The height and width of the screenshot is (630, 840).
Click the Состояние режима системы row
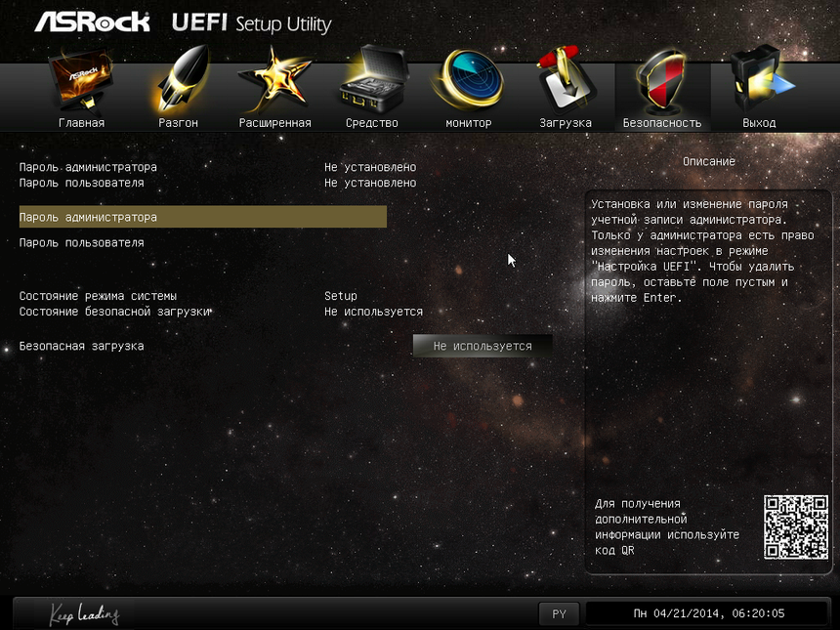pyautogui.click(x=99, y=296)
